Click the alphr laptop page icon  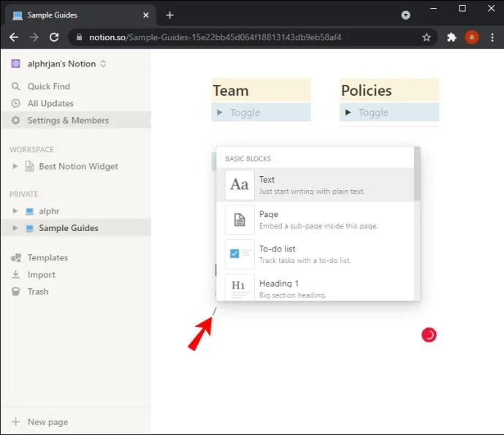point(29,211)
